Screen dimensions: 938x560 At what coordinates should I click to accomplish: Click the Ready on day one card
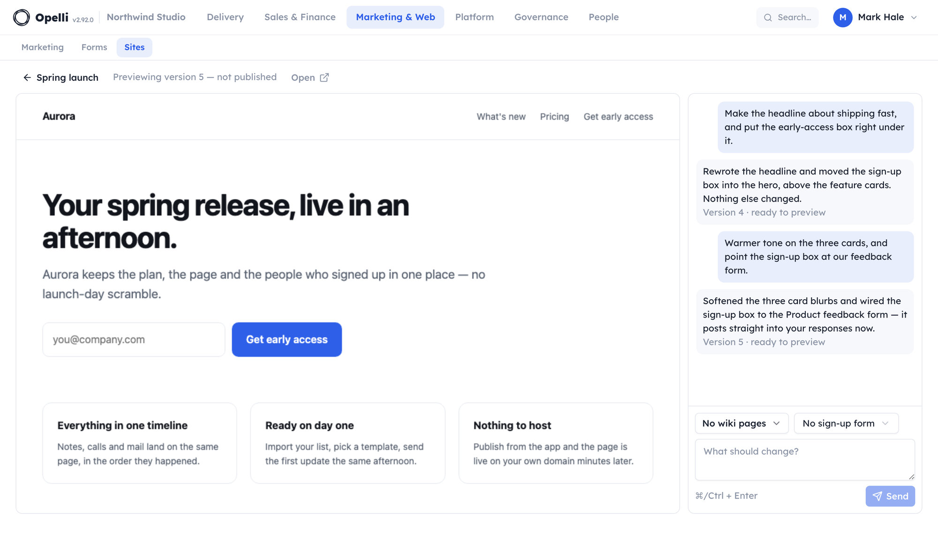pos(348,443)
